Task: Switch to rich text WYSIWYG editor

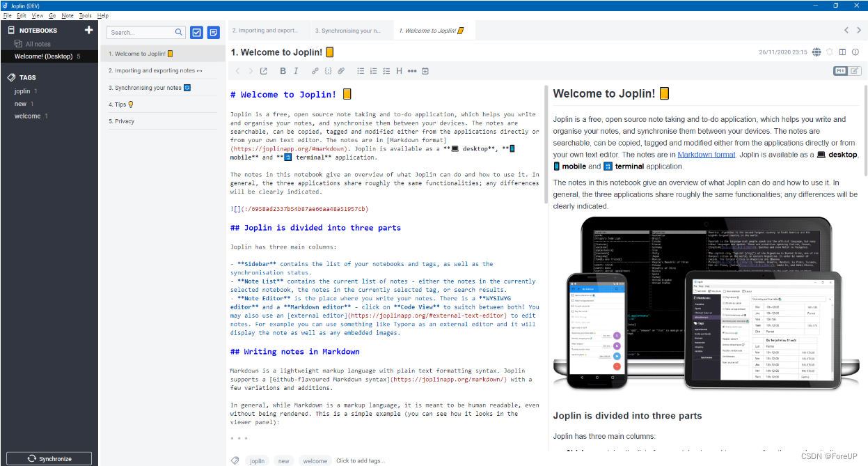Action: [x=854, y=71]
